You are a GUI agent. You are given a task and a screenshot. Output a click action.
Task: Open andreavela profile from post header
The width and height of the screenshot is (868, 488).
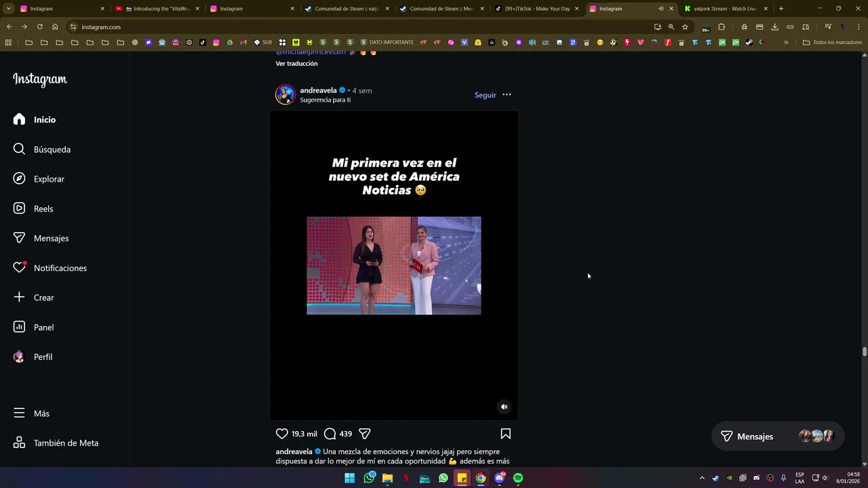(318, 90)
